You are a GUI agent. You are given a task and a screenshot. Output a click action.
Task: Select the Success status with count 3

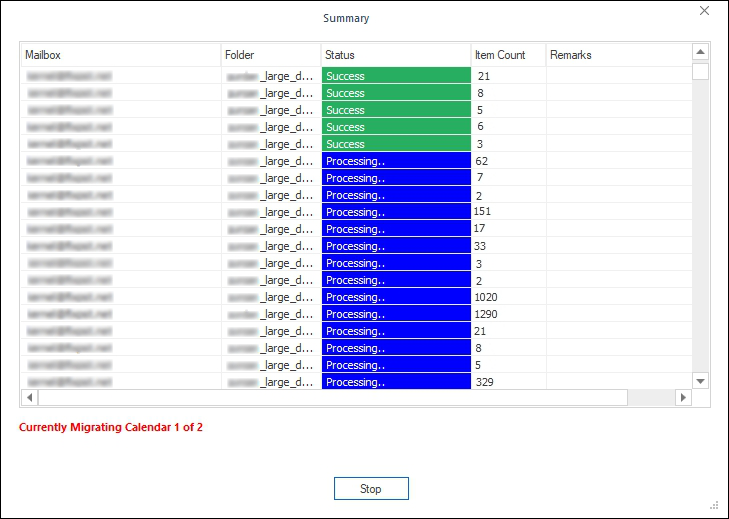point(396,144)
